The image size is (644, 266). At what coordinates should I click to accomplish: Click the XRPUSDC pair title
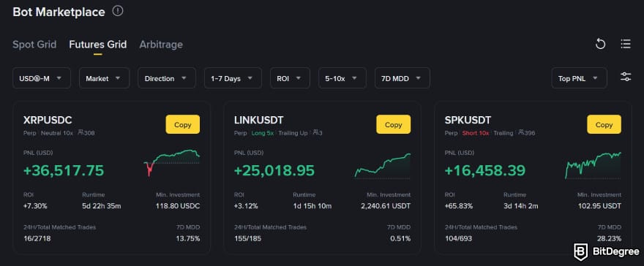(48, 120)
